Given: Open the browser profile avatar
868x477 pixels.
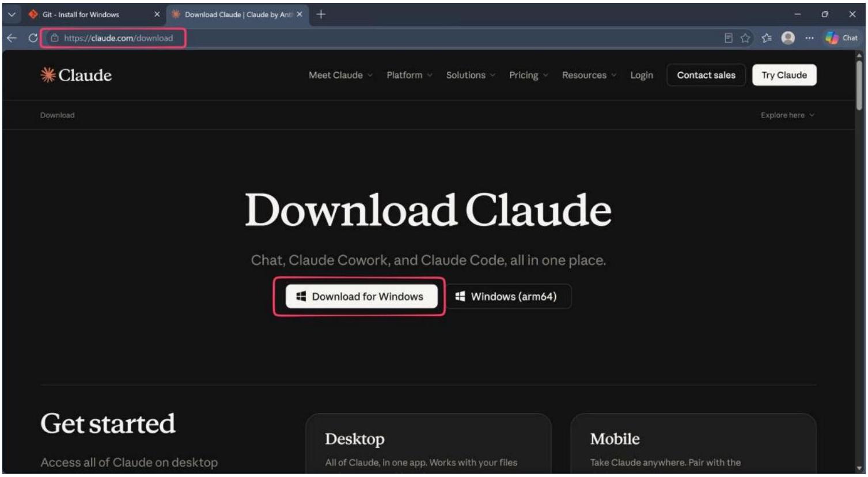Looking at the screenshot, I should (788, 38).
